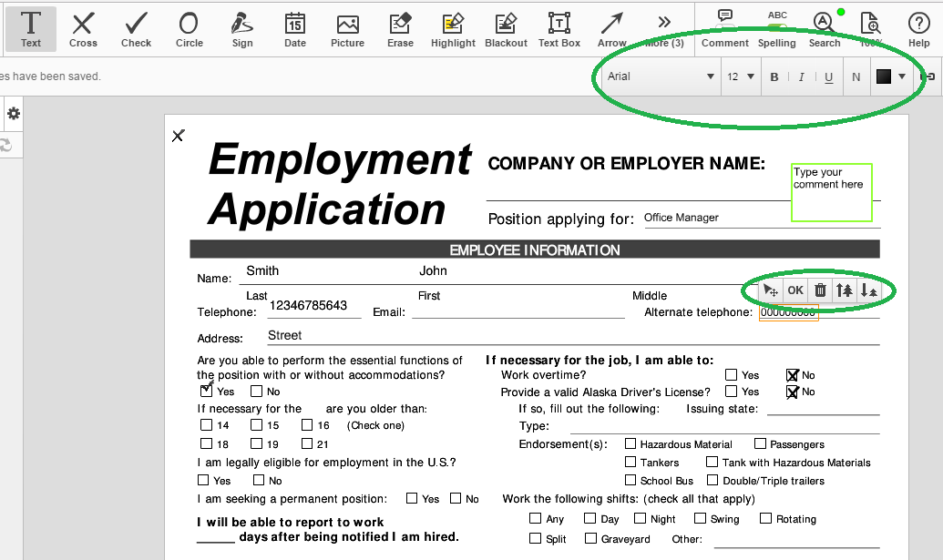Pick the Blackout tool

506,29
